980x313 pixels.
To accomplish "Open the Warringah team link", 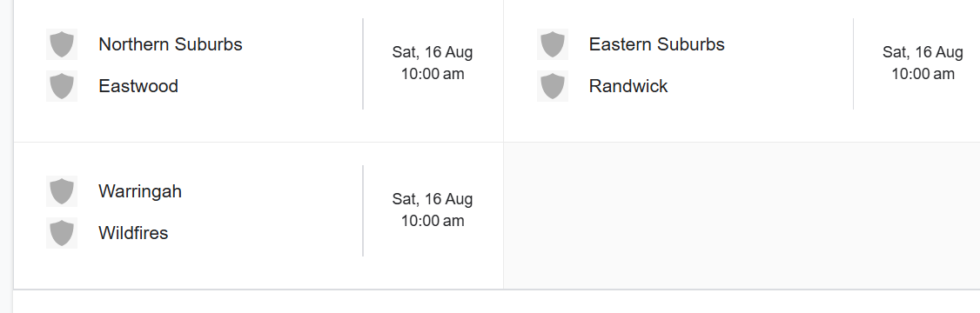I will click(140, 191).
